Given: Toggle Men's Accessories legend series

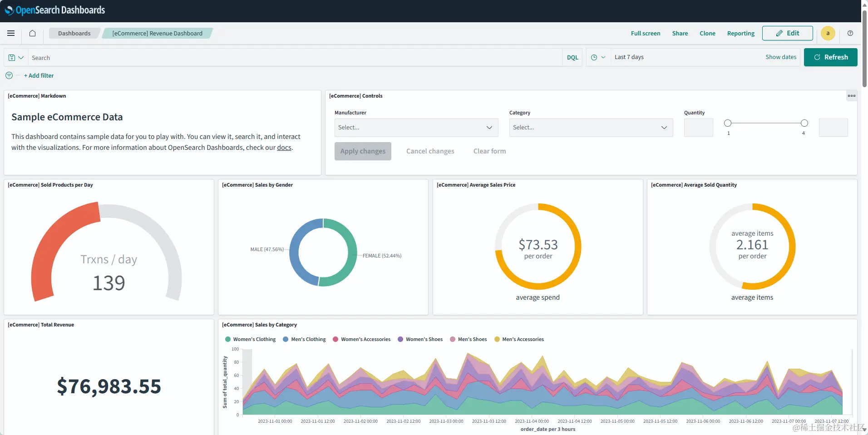Looking at the screenshot, I should 519,339.
